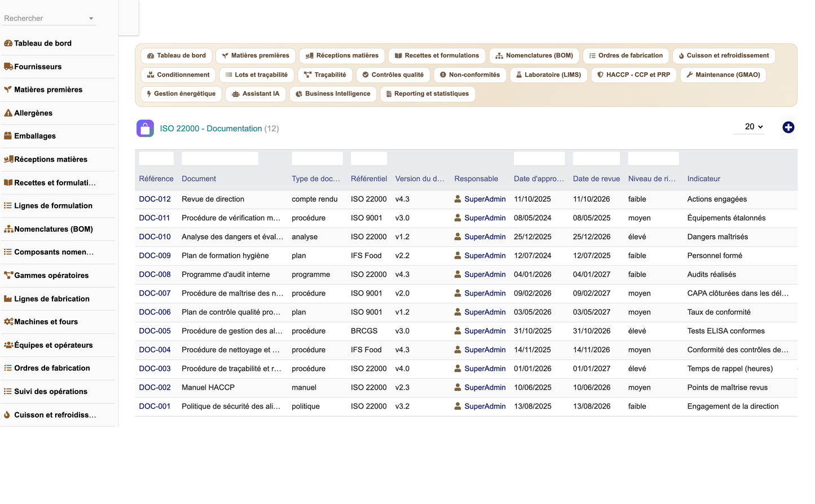Screen dimensions: 815x504
Task: Open Business Intelligence shortcut button
Action: [x=333, y=94]
